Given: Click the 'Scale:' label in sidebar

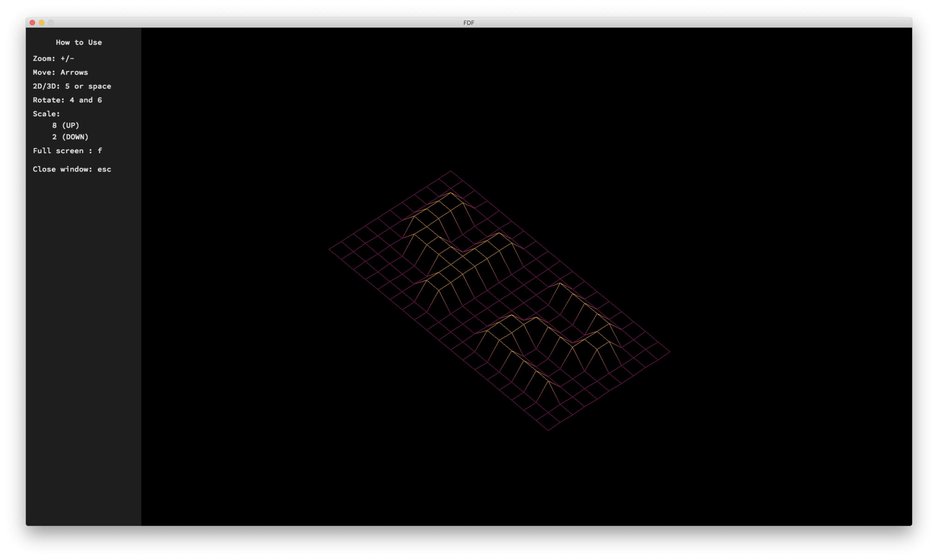Looking at the screenshot, I should [46, 113].
